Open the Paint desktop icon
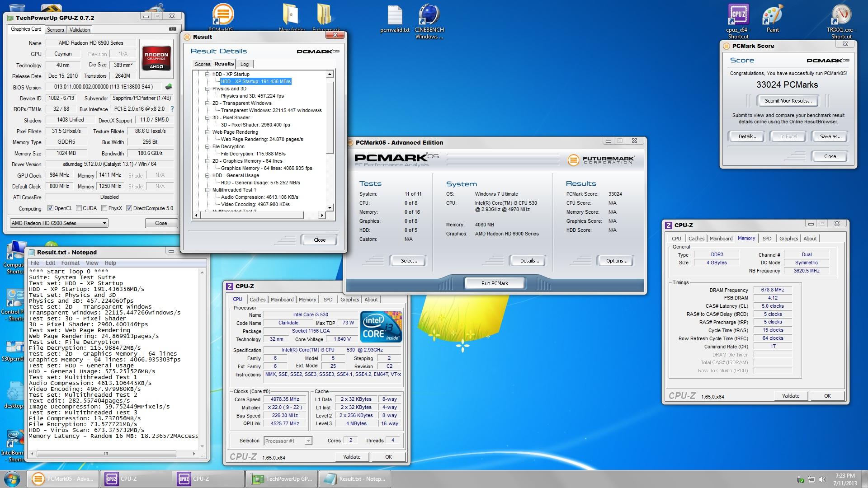The width and height of the screenshot is (868, 488). click(773, 18)
